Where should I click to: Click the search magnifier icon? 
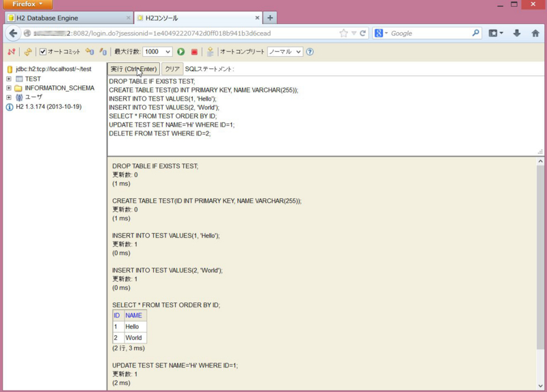(x=475, y=33)
